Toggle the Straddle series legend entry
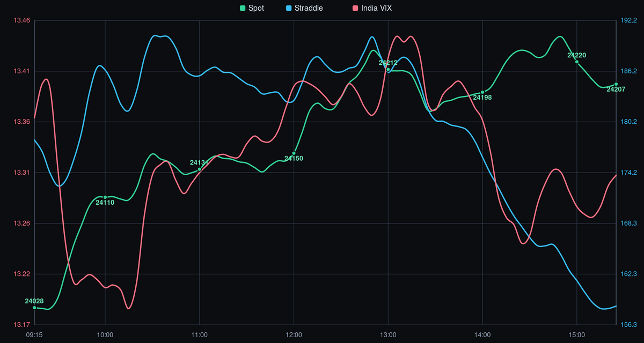 coord(304,8)
